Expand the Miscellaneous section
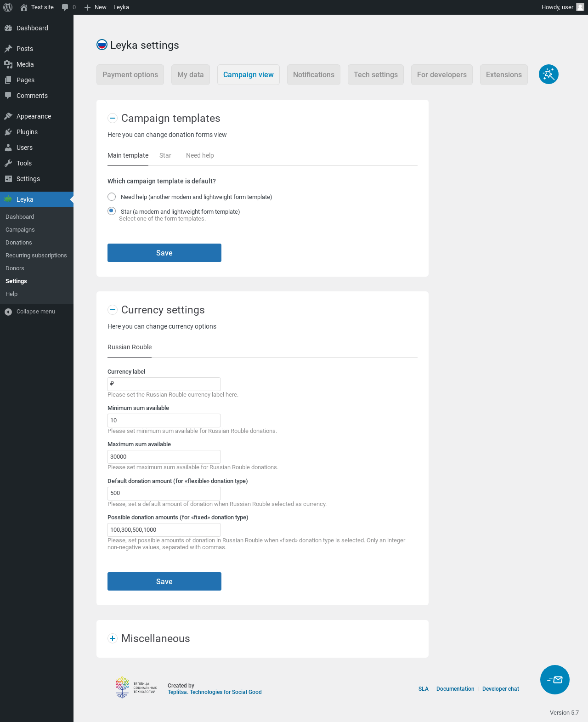The width and height of the screenshot is (588, 722). (113, 638)
